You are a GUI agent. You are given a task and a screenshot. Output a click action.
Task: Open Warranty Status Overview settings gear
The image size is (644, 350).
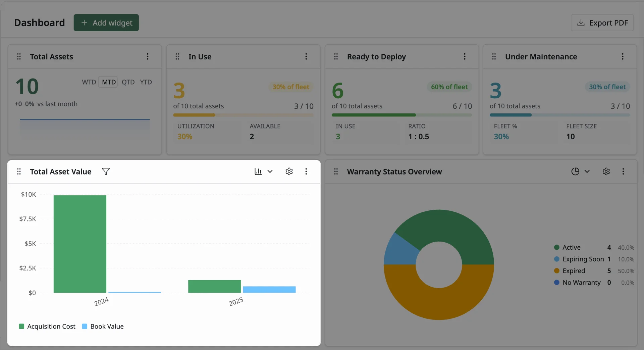coord(606,171)
